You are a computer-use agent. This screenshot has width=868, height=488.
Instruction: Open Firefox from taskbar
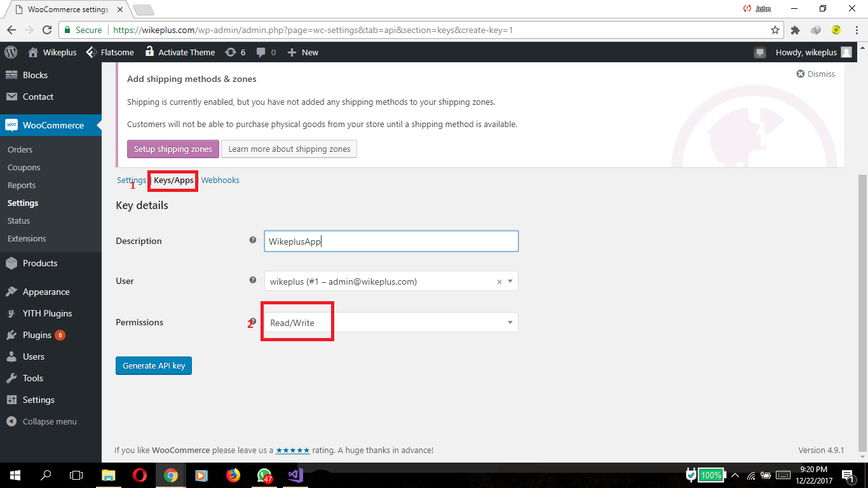(x=233, y=475)
